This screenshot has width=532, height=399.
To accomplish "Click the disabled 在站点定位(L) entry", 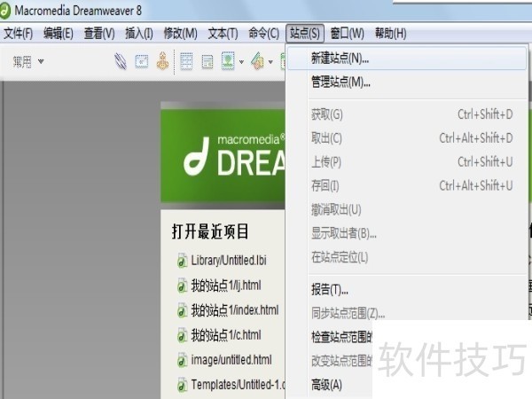I will point(407,257).
